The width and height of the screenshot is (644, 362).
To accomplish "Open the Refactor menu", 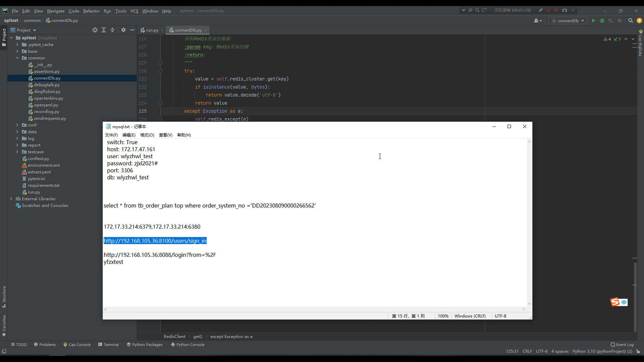I will [x=91, y=11].
